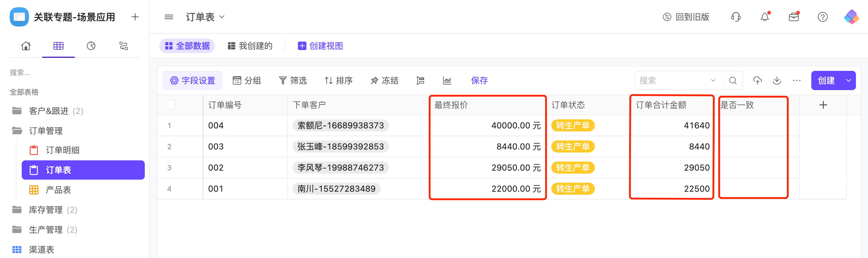Screen dimensions: 868x258
Task: Open 订单明细 table in the sidebar
Action: (83, 150)
